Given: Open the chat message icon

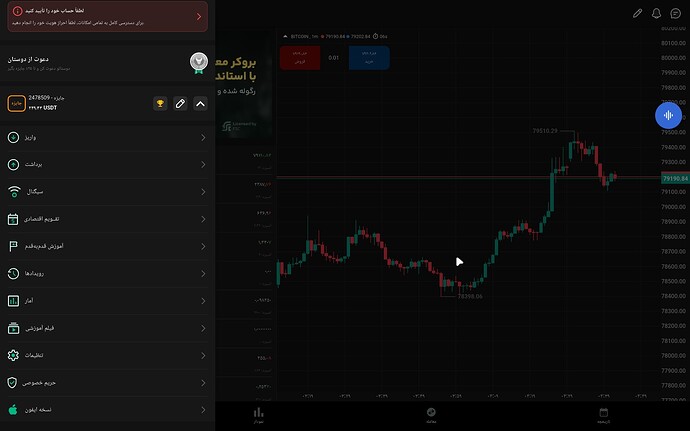Looking at the screenshot, I should coord(675,14).
